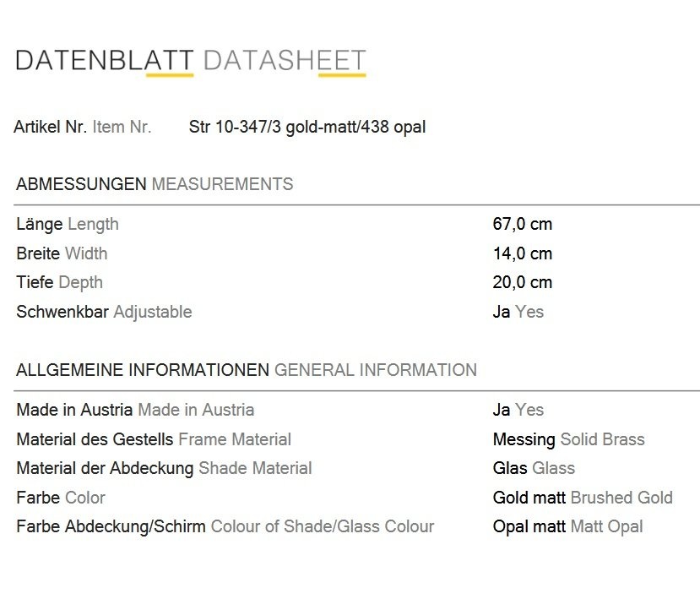Select the 20,0 cm depth value

point(523,282)
